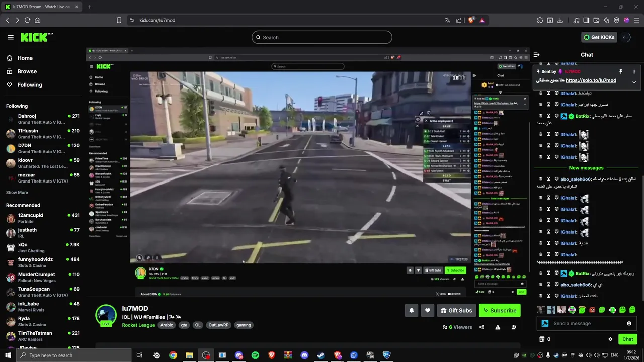Viewport: 644px width, 362px height.
Task: Open the pinned message three-dot options
Action: click(634, 71)
